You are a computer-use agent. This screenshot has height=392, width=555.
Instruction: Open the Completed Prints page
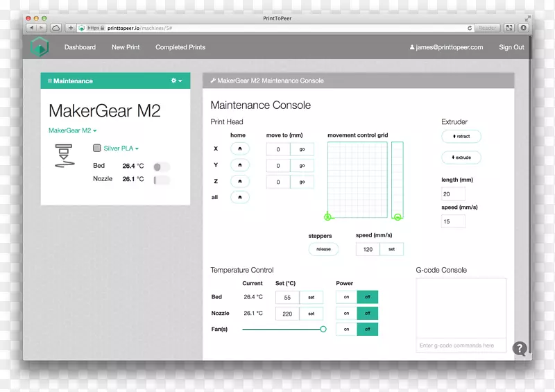pyautogui.click(x=180, y=47)
